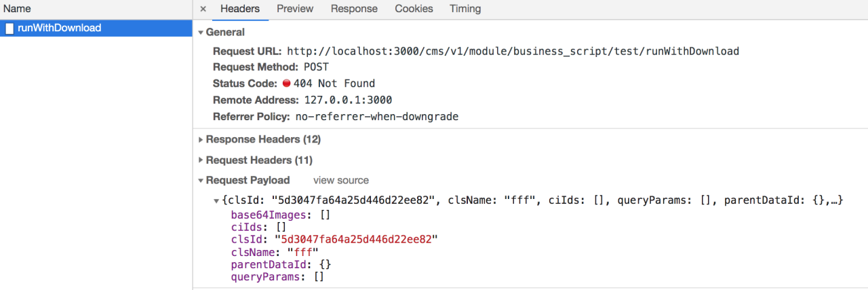
Task: Collapse the payload JSON object tree
Action: [217, 201]
